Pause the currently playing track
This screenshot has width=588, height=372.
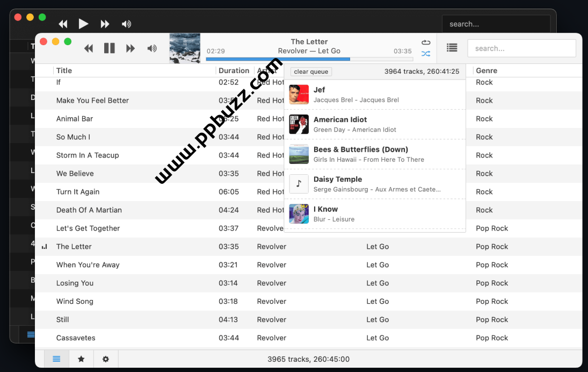pos(110,48)
